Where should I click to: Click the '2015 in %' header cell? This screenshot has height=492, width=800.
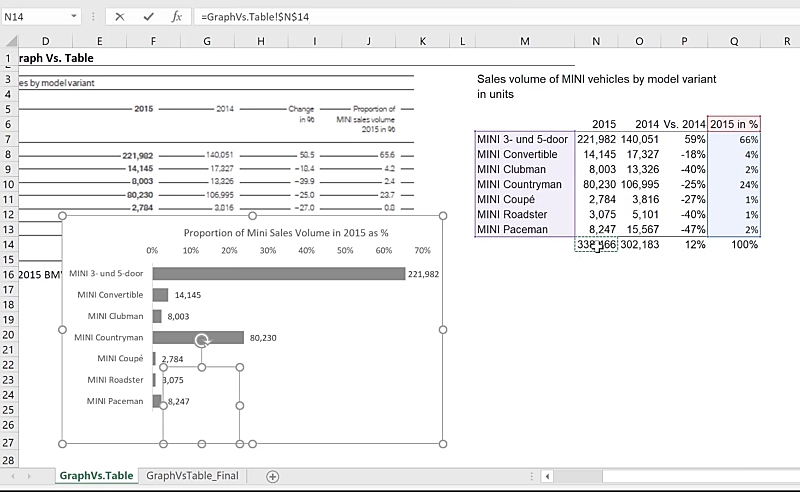[734, 124]
